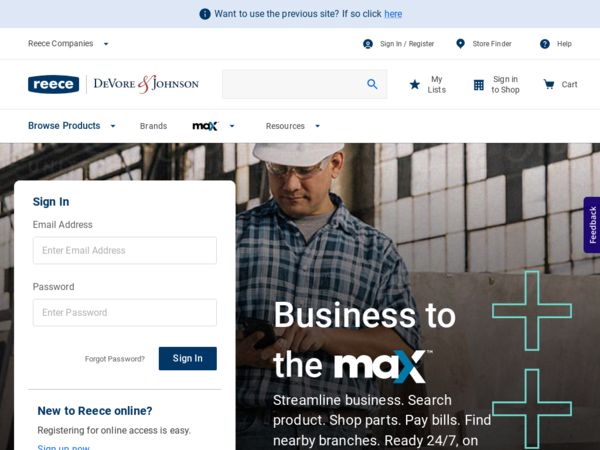Screen dimensions: 600x450
Task: Click the info icon in top banner
Action: tap(205, 14)
